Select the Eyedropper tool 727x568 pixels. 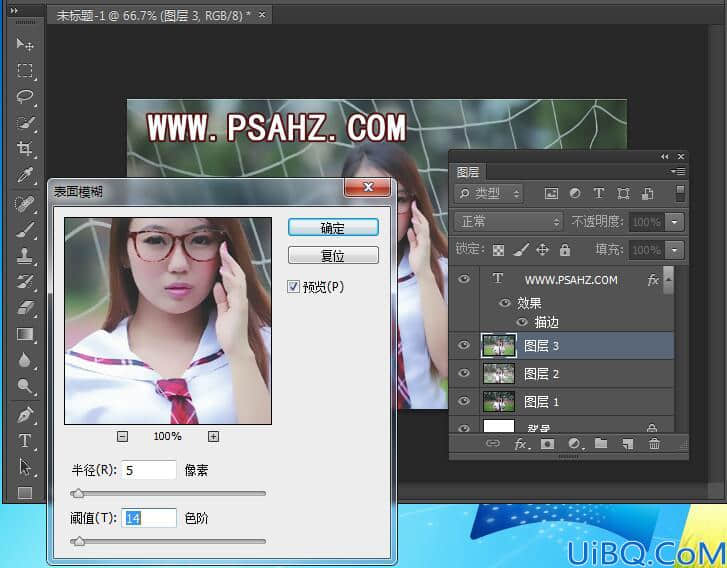tap(25, 175)
